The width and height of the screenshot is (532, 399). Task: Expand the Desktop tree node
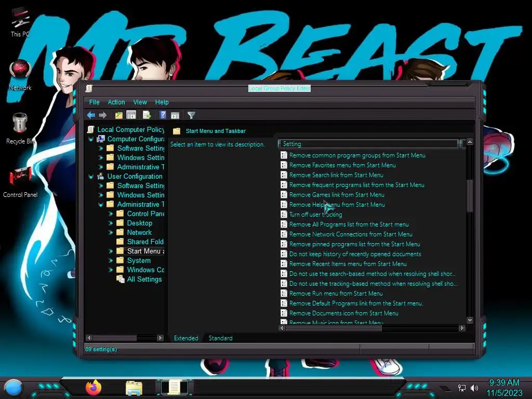(110, 223)
